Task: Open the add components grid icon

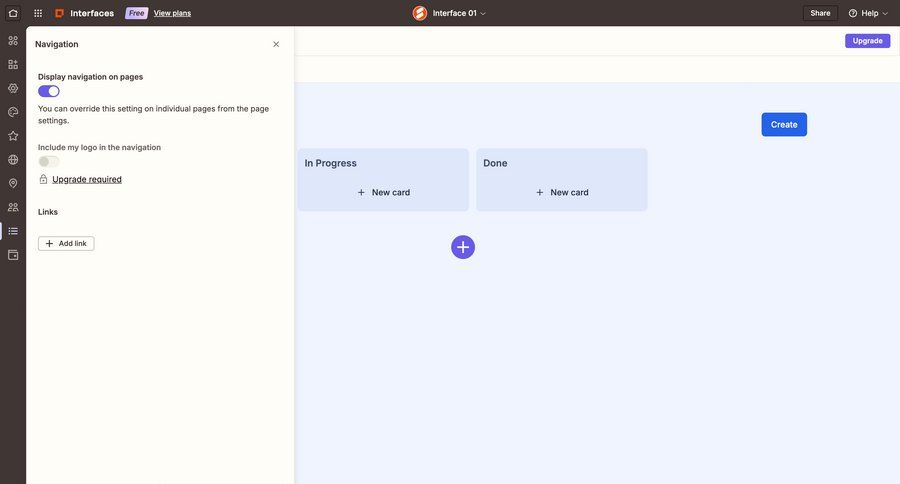Action: point(13,64)
